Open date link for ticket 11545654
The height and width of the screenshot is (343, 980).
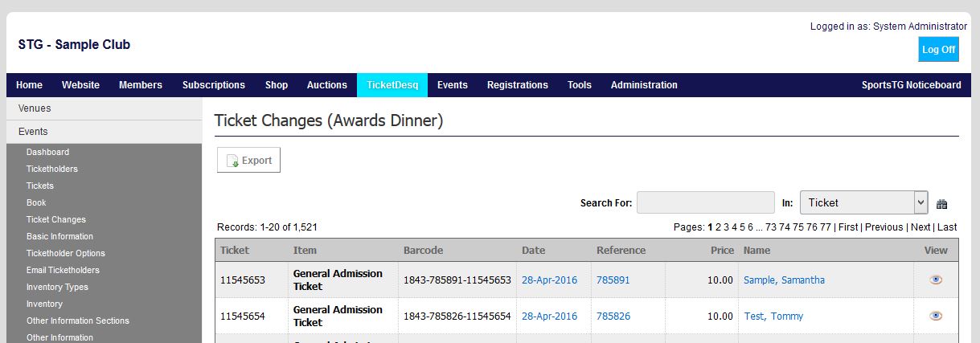click(549, 316)
